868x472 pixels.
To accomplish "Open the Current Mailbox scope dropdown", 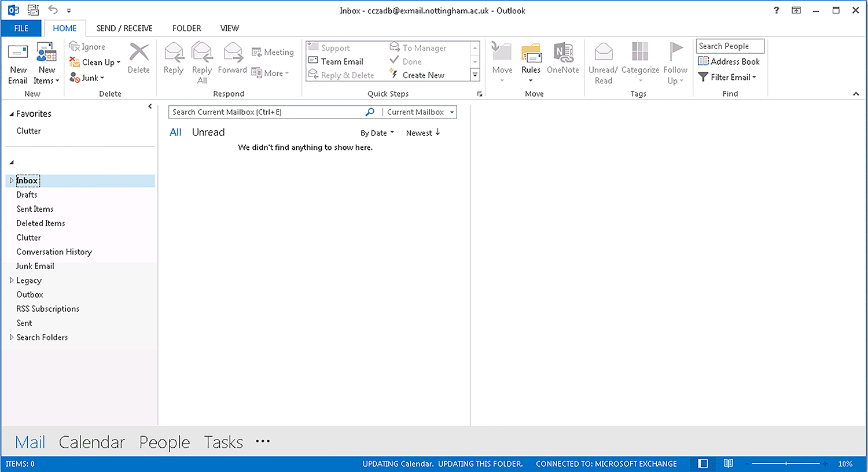I will tap(420, 112).
